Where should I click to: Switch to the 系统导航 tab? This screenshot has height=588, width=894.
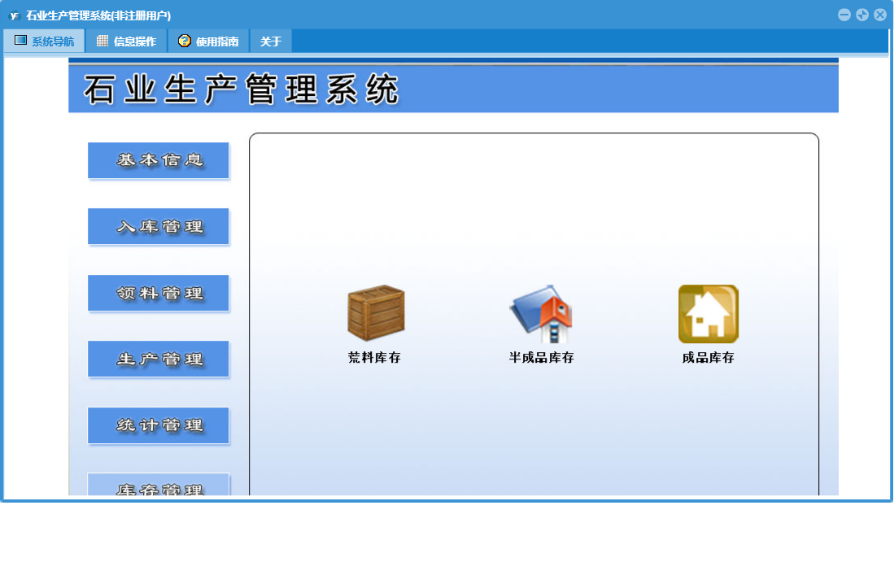point(45,41)
